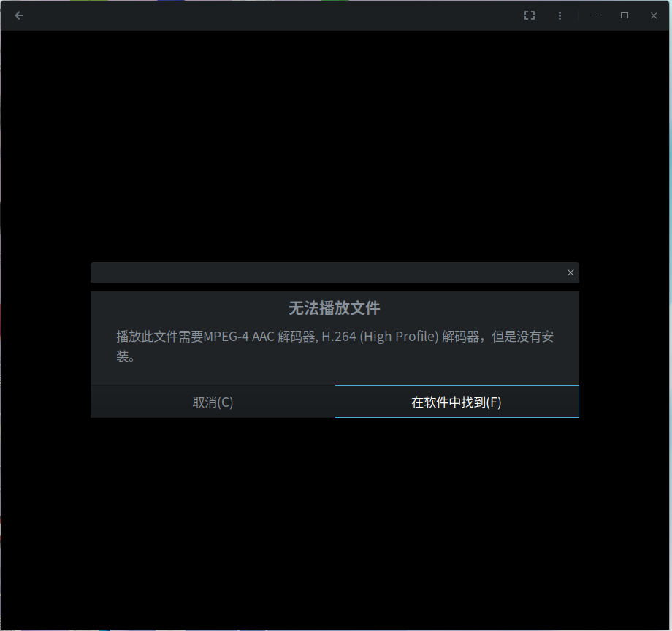Dismiss the dialog with its X button
Viewport: 672px width, 631px height.
[570, 272]
